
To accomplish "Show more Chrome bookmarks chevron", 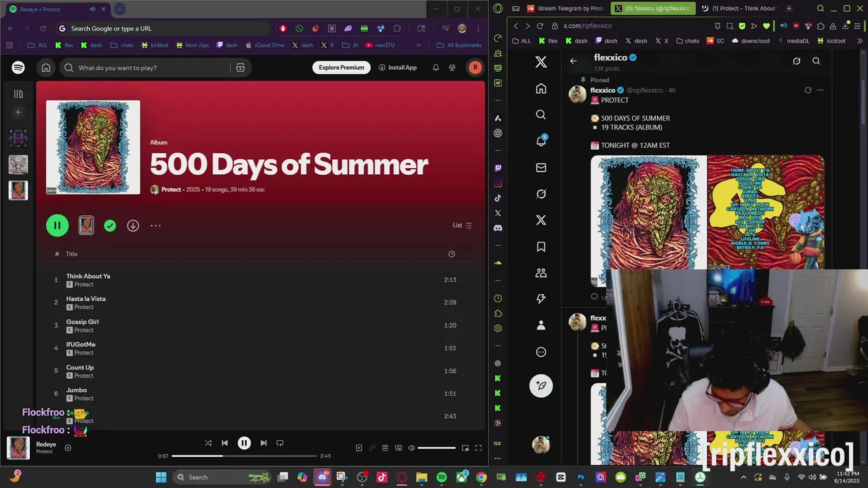I will pos(418,45).
